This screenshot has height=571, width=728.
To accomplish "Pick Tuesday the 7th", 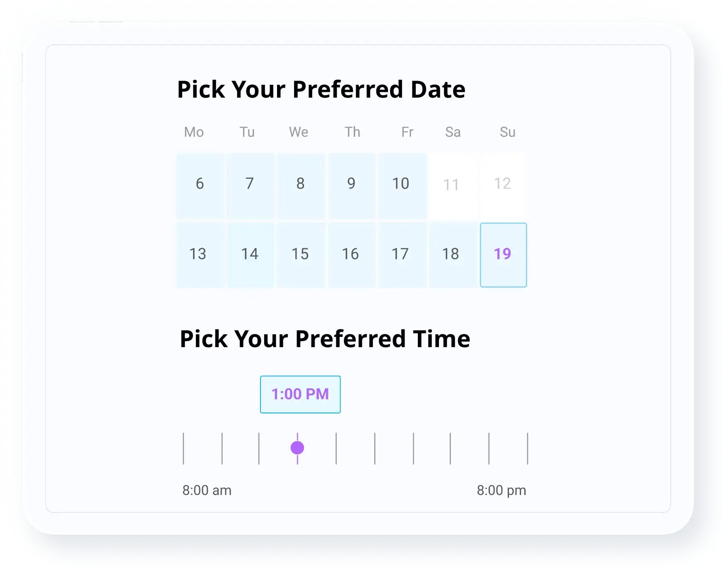I will [250, 185].
